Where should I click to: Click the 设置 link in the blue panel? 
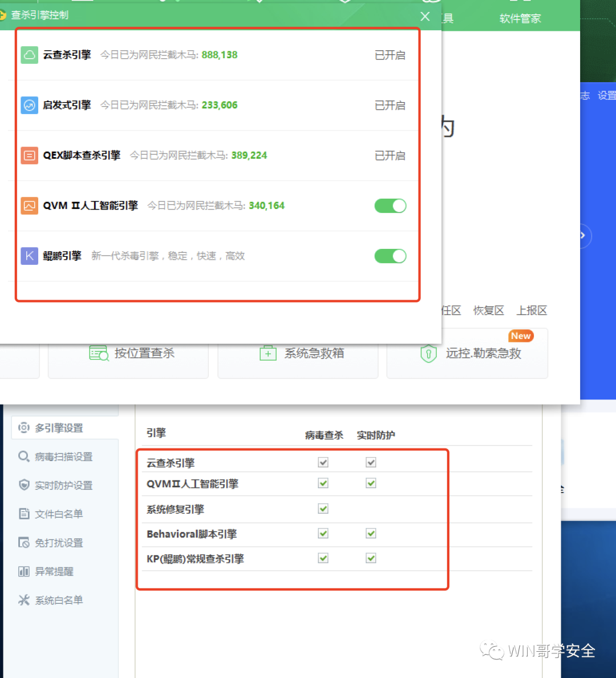606,95
